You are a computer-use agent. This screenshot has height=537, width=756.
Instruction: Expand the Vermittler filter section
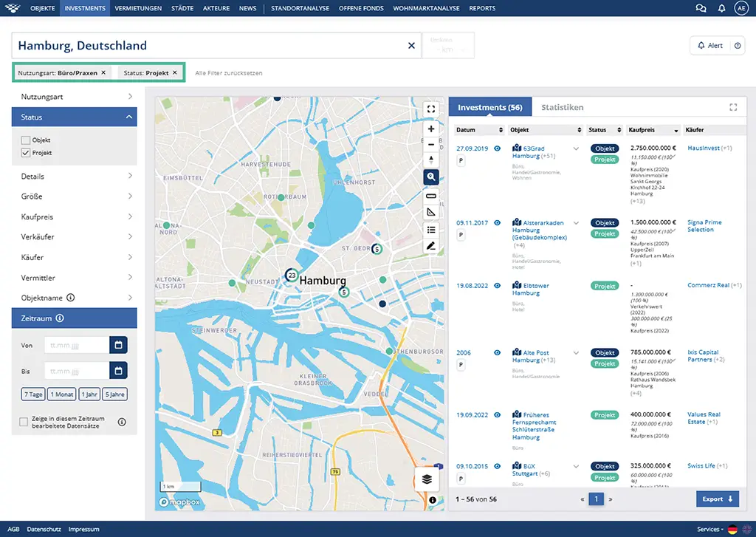click(75, 278)
